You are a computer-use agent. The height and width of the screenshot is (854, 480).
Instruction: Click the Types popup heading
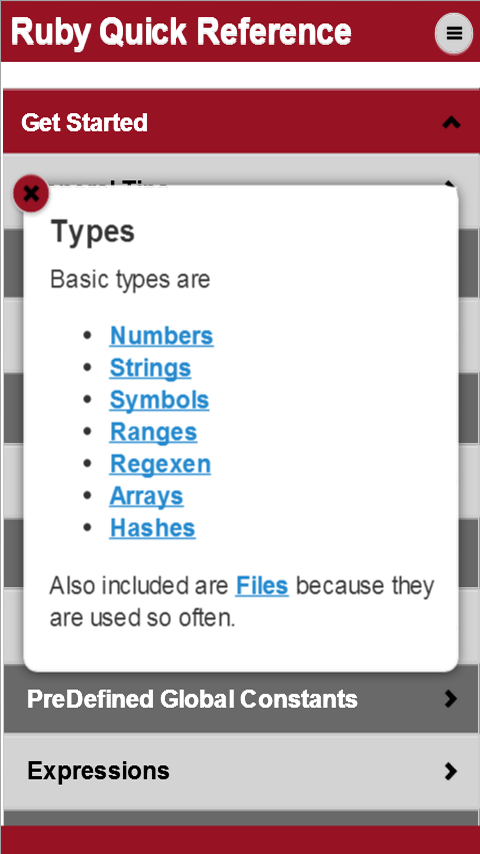(x=93, y=232)
